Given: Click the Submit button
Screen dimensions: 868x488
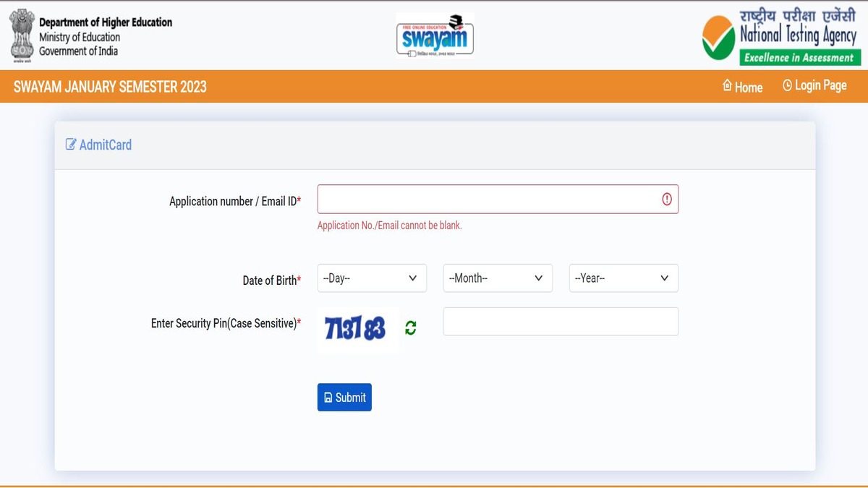Looking at the screenshot, I should (344, 397).
